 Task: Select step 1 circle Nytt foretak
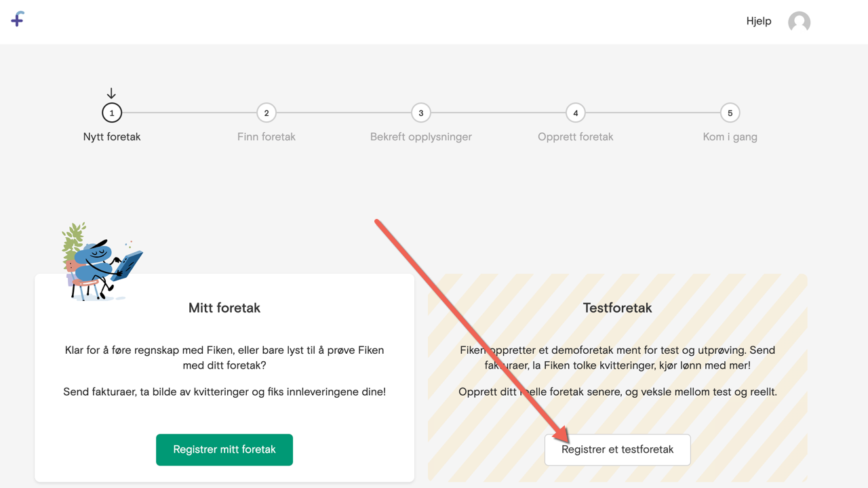click(112, 113)
